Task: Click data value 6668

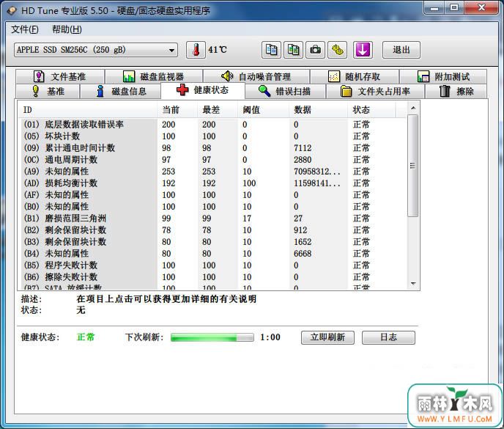Action: pos(303,254)
